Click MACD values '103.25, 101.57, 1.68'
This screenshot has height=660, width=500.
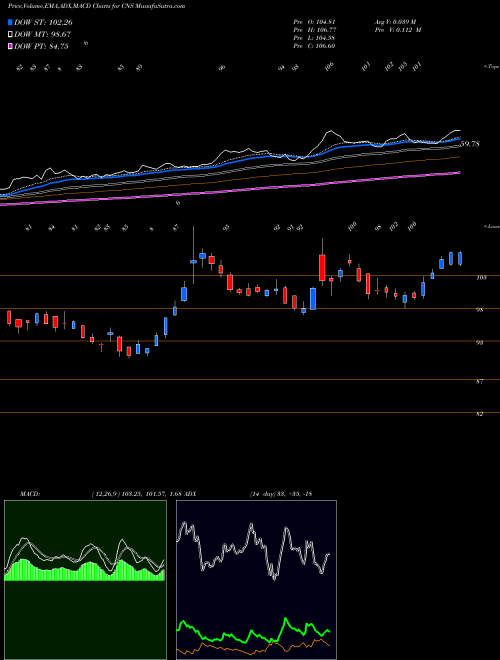[x=152, y=494]
